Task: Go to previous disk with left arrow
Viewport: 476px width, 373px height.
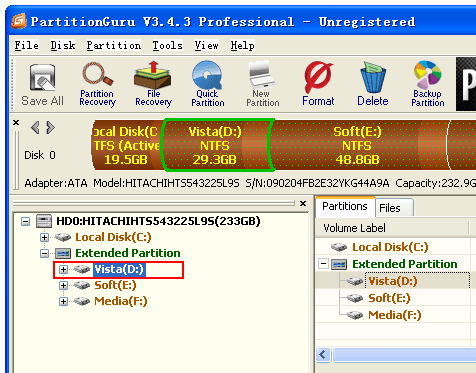Action: coord(35,127)
